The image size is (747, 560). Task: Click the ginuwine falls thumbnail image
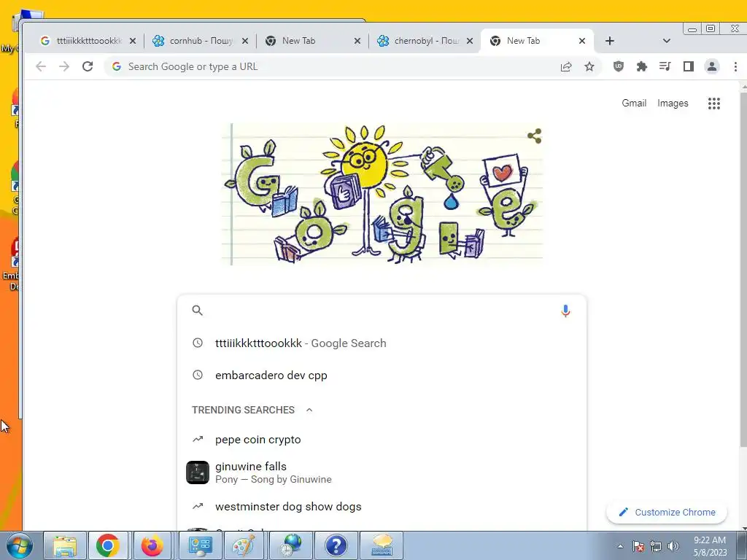coord(197,472)
